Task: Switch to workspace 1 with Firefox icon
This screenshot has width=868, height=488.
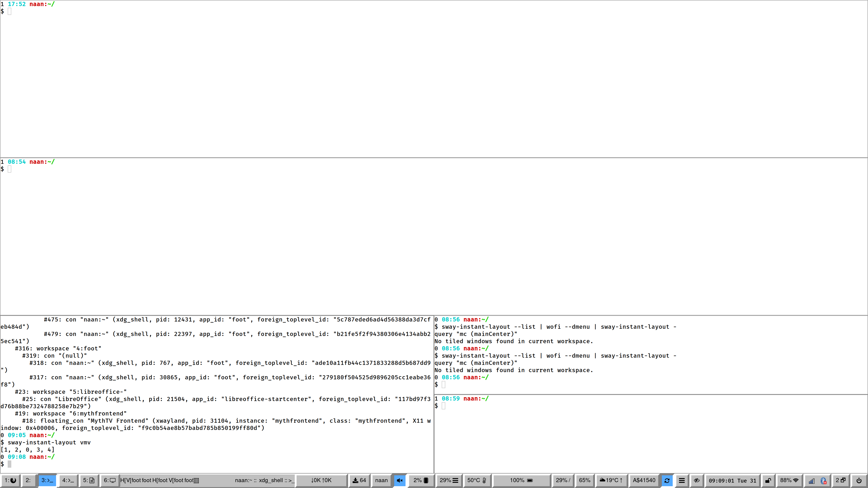Action: (x=10, y=480)
